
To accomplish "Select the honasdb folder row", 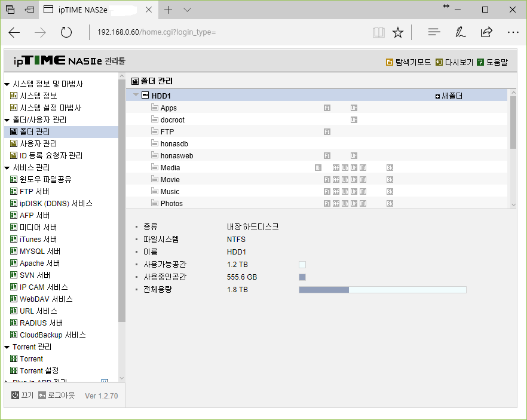I will (x=317, y=144).
